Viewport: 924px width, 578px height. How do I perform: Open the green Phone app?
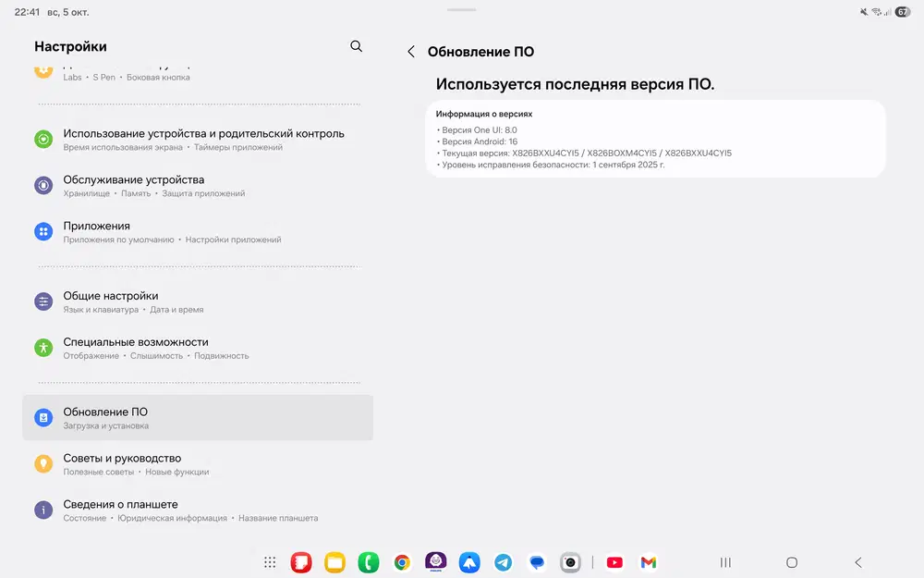point(368,562)
